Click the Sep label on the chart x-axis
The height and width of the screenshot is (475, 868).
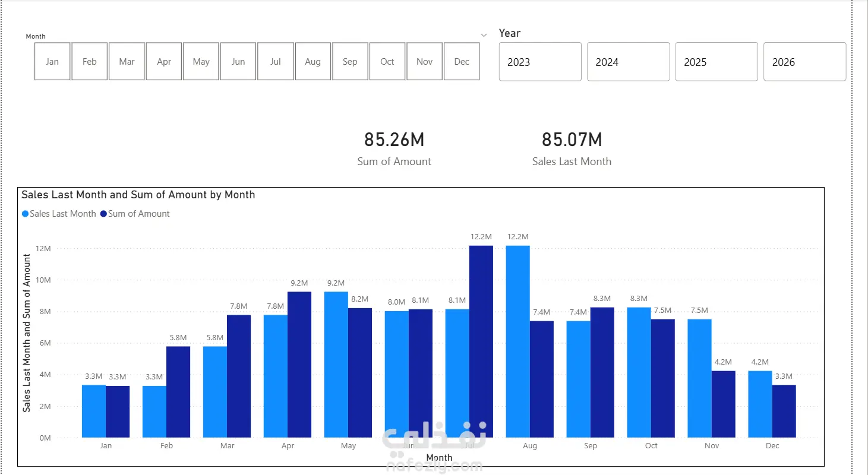591,446
